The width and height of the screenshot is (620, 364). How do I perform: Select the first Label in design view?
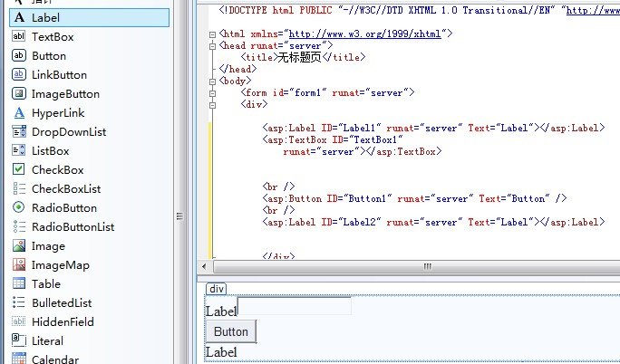221,311
